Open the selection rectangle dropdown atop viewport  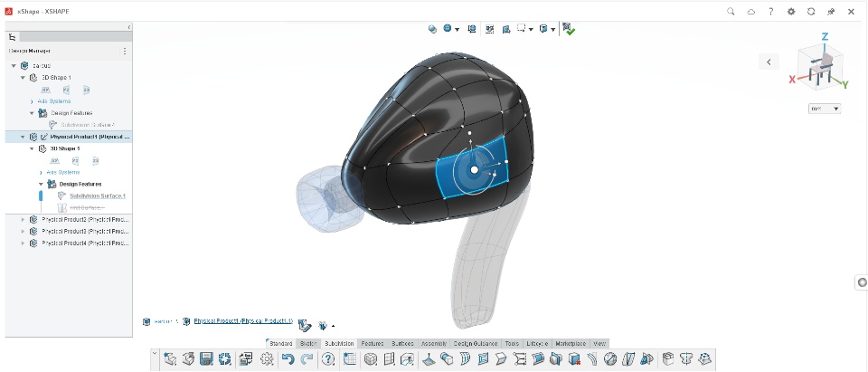tap(531, 29)
